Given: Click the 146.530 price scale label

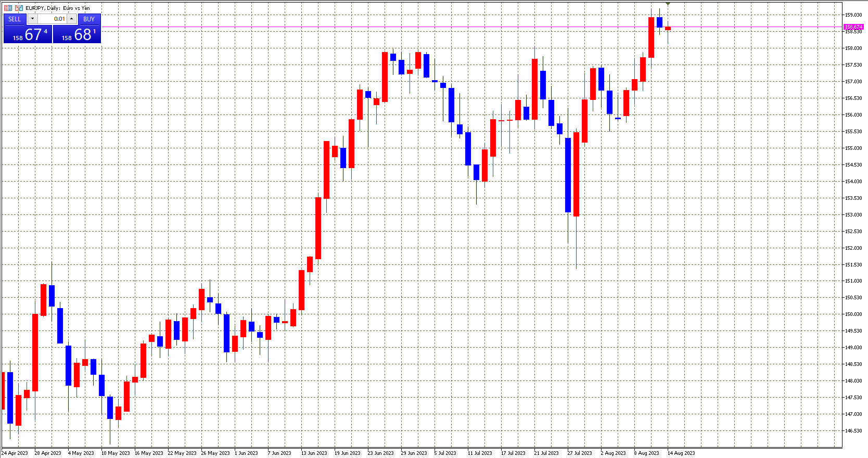Looking at the screenshot, I should (x=853, y=431).
